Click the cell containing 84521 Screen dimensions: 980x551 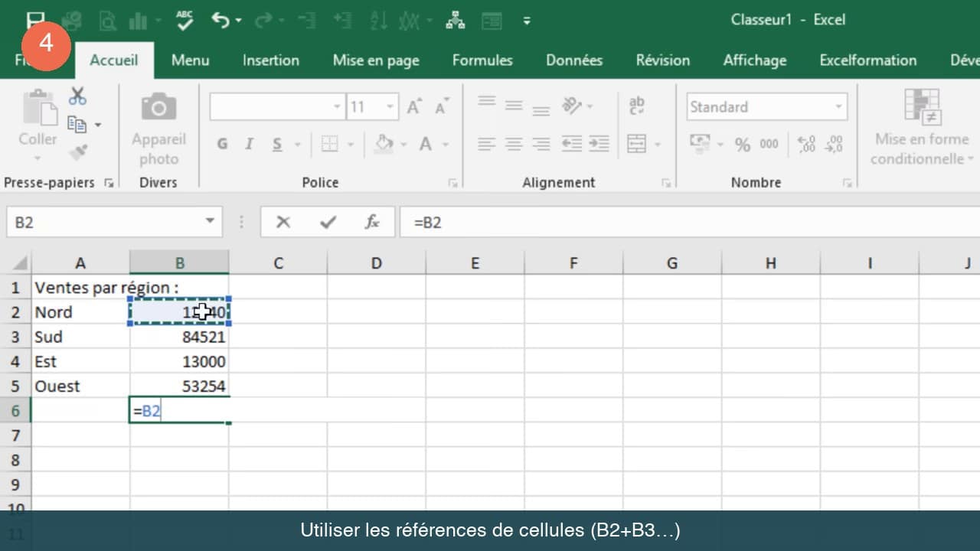point(179,337)
